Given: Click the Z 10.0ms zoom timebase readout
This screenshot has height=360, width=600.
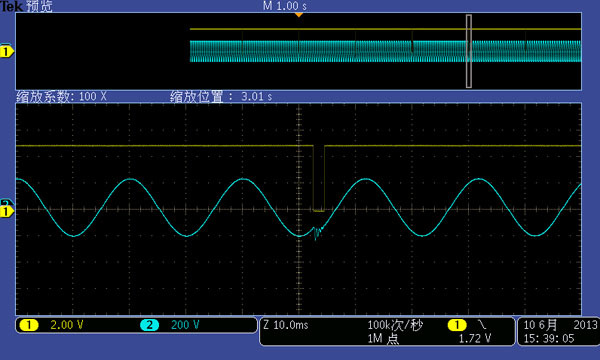Looking at the screenshot, I should (286, 325).
